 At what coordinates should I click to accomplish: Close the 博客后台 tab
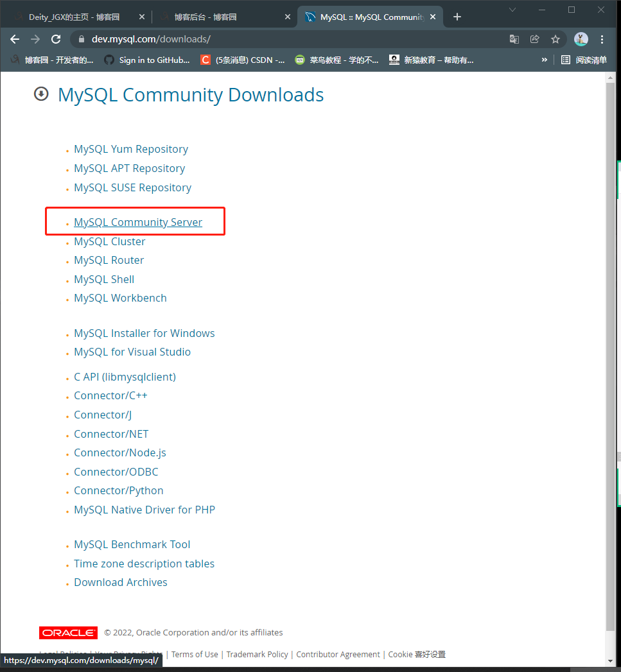pos(288,17)
